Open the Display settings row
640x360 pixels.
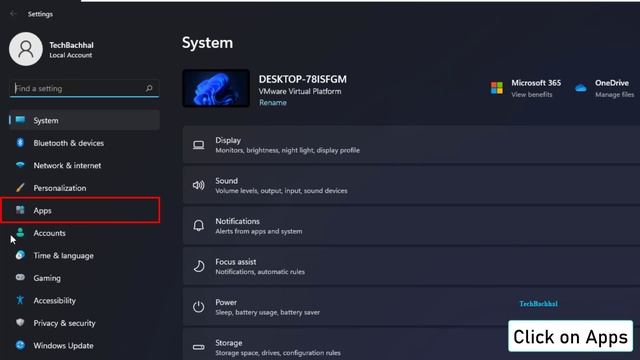pos(411,145)
